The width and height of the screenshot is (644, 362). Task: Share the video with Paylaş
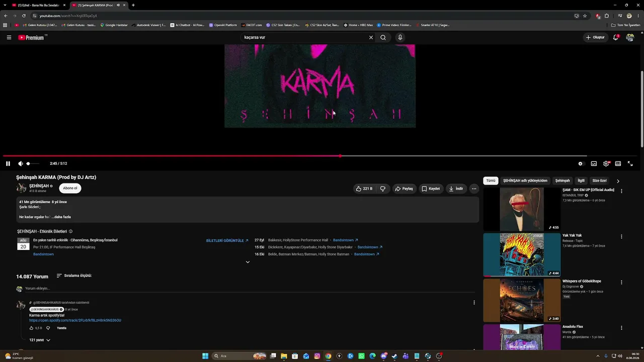click(404, 189)
